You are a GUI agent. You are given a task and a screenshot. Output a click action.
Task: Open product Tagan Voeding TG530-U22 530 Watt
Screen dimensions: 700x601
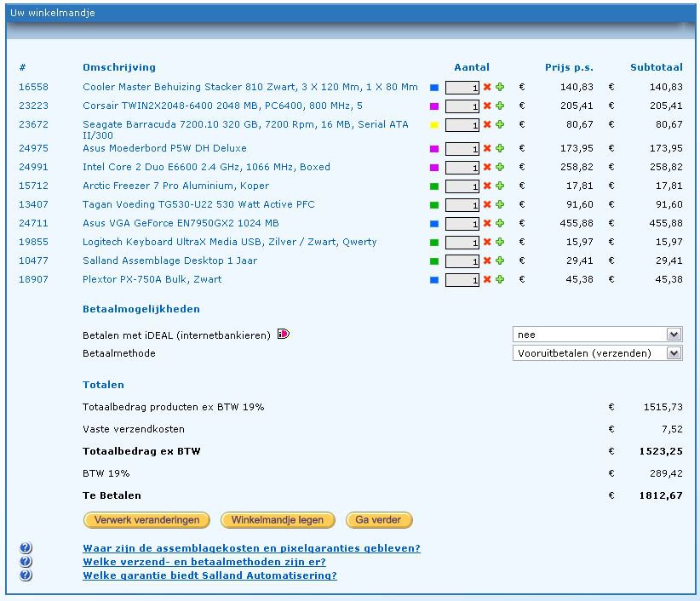198,204
